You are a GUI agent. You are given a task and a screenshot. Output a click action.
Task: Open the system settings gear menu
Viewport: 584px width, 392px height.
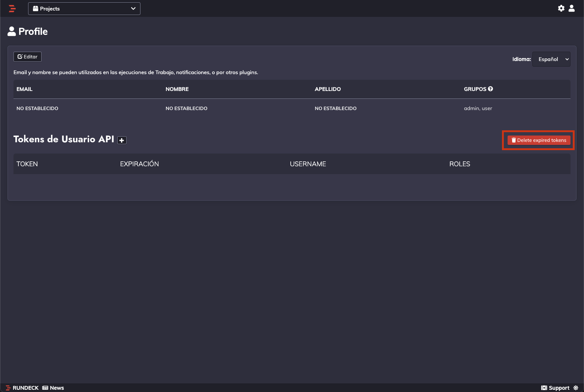pos(561,8)
